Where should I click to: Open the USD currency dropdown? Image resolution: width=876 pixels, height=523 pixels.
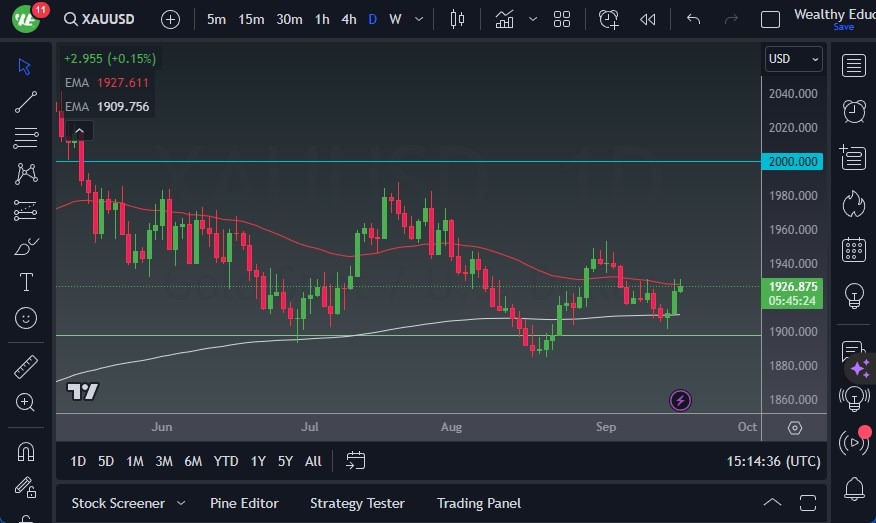[x=793, y=59]
